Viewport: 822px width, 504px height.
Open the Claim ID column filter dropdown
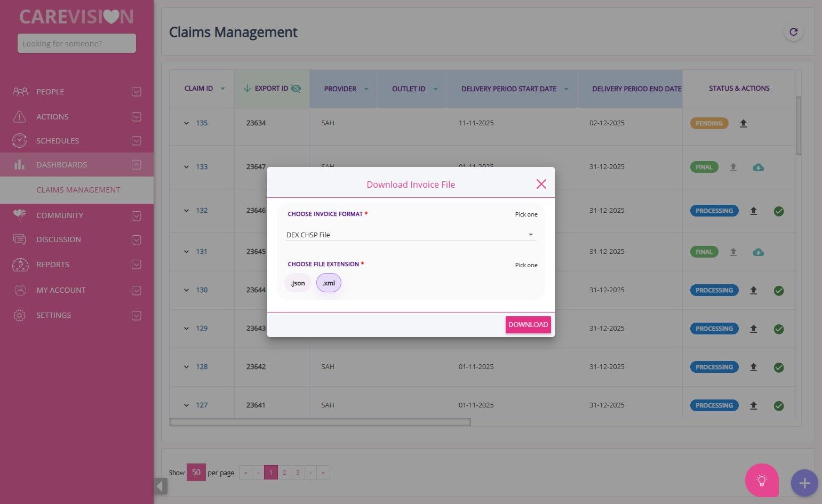[x=222, y=89]
